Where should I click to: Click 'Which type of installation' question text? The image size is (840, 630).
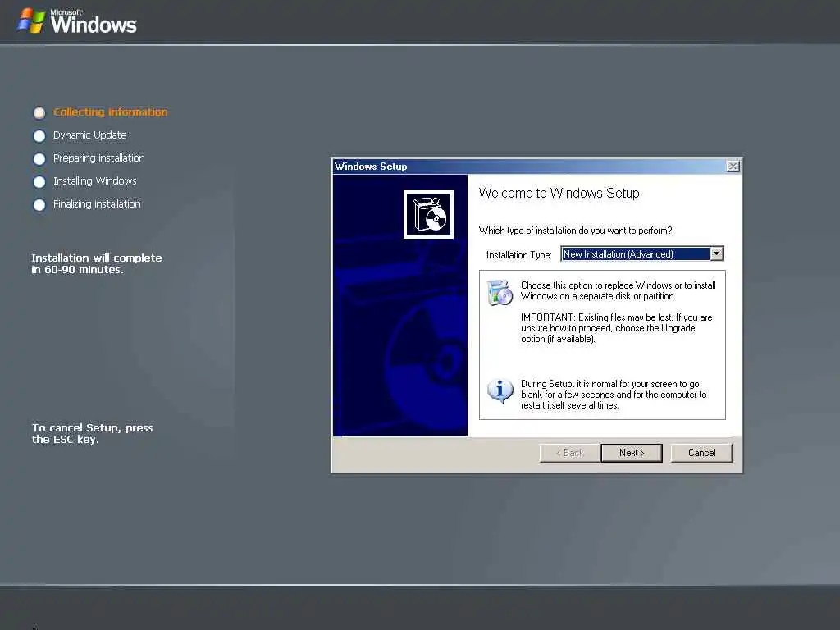point(575,231)
